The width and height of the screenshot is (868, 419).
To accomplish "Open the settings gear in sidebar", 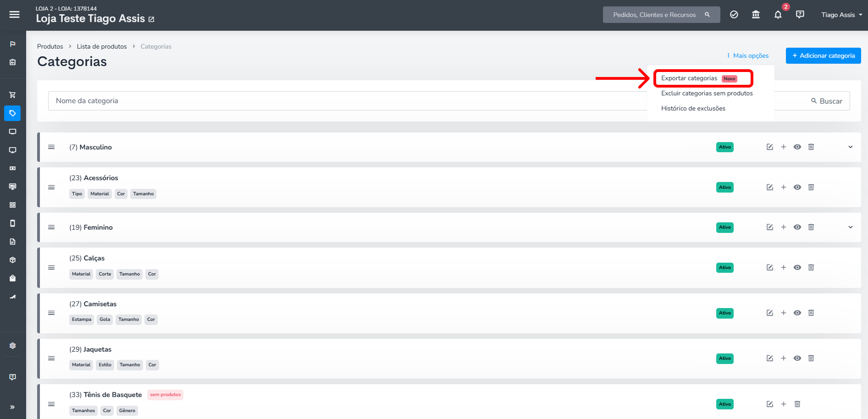I will [x=13, y=346].
